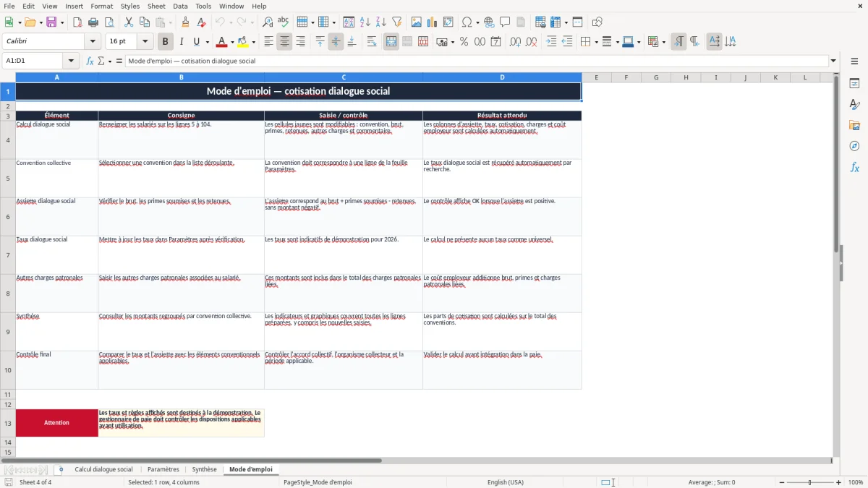Click row header 13
The height and width of the screenshot is (488, 868).
tap(8, 423)
